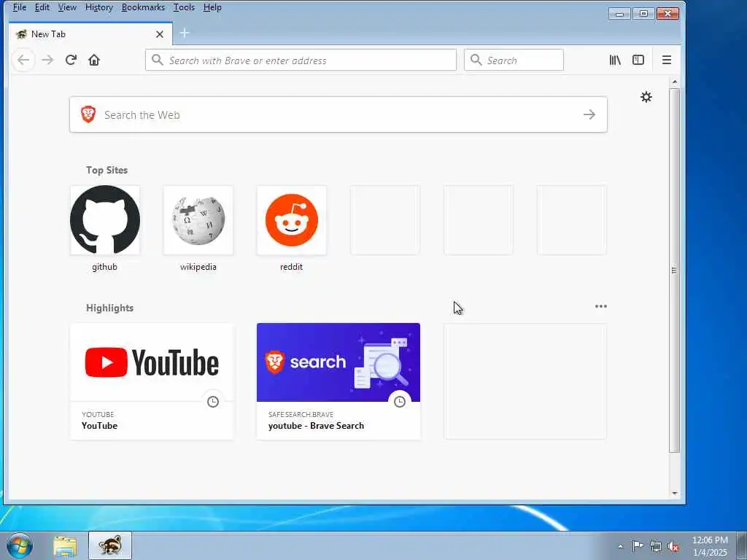The image size is (747, 560).
Task: Click the raccoon browser taskbar icon
Action: tap(110, 545)
